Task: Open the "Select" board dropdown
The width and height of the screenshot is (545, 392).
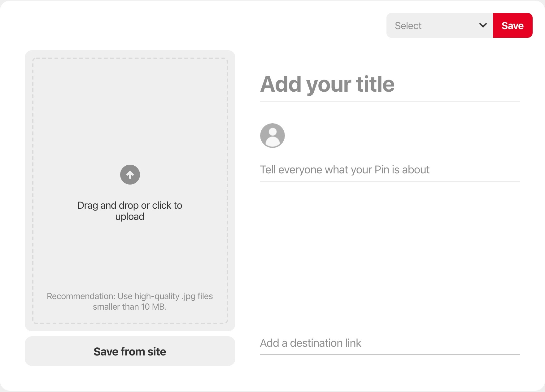Action: (440, 25)
